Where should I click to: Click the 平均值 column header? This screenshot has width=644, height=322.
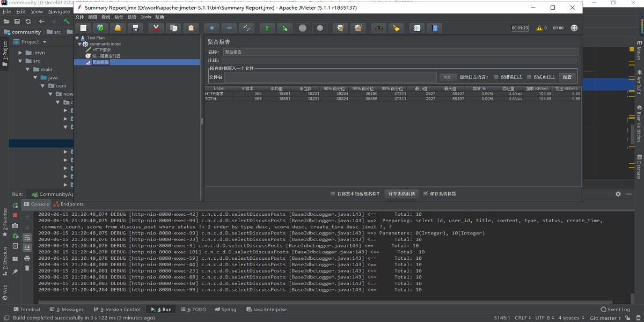click(277, 89)
